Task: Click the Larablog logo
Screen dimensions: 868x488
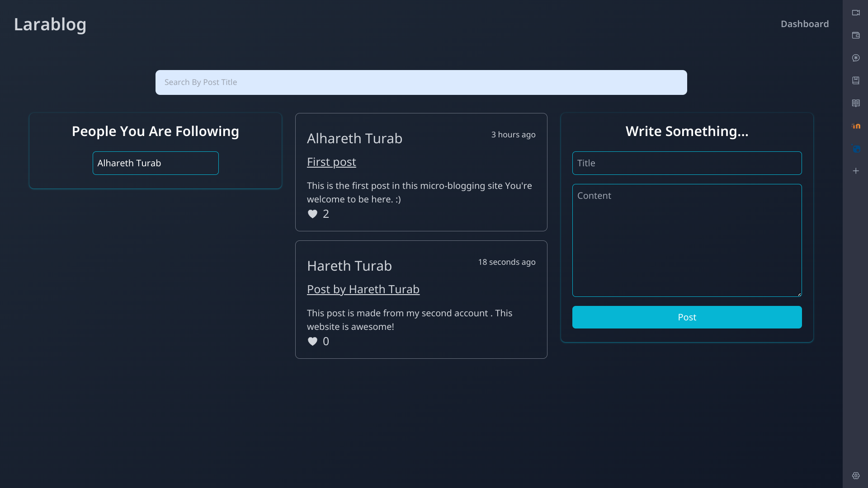Action: click(x=50, y=24)
